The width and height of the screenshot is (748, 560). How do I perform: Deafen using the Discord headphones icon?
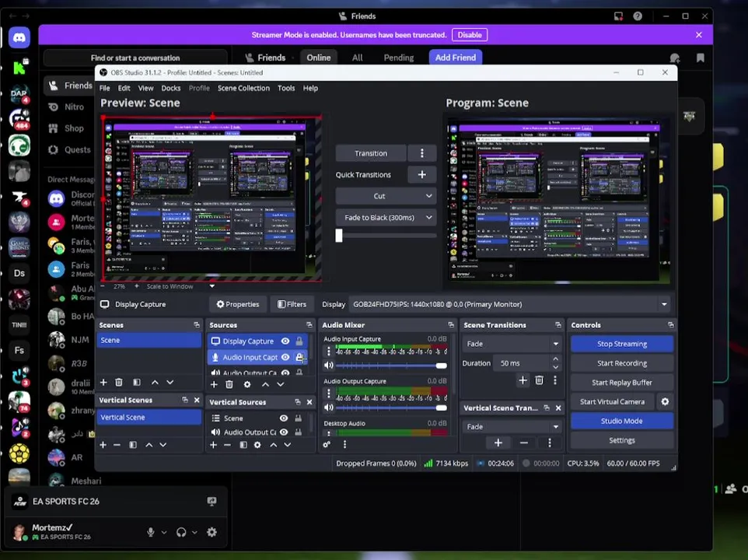[181, 532]
